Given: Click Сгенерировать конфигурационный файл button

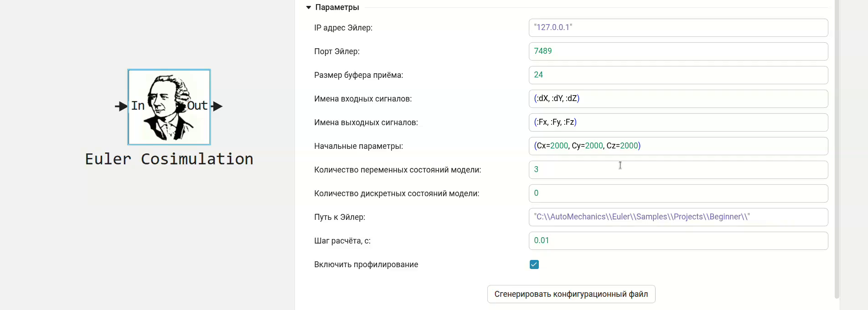Looking at the screenshot, I should [x=571, y=294].
